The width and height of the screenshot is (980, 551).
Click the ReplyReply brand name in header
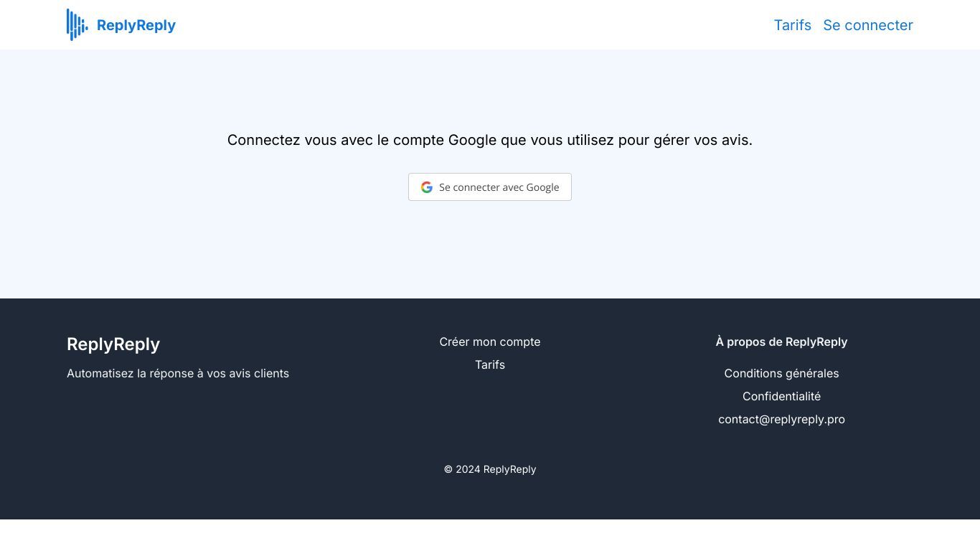click(136, 25)
